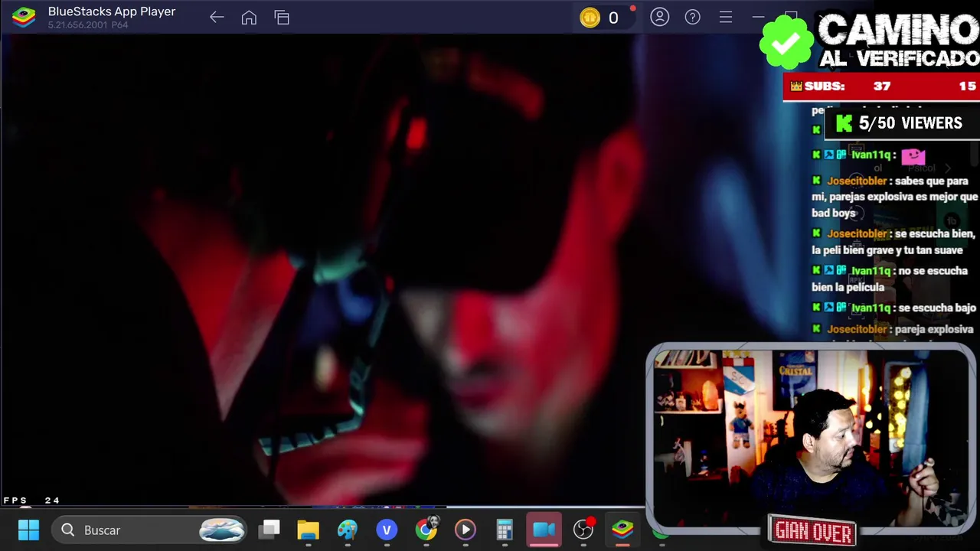The width and height of the screenshot is (980, 551).
Task: Open the Windows Start menu
Action: (x=28, y=530)
